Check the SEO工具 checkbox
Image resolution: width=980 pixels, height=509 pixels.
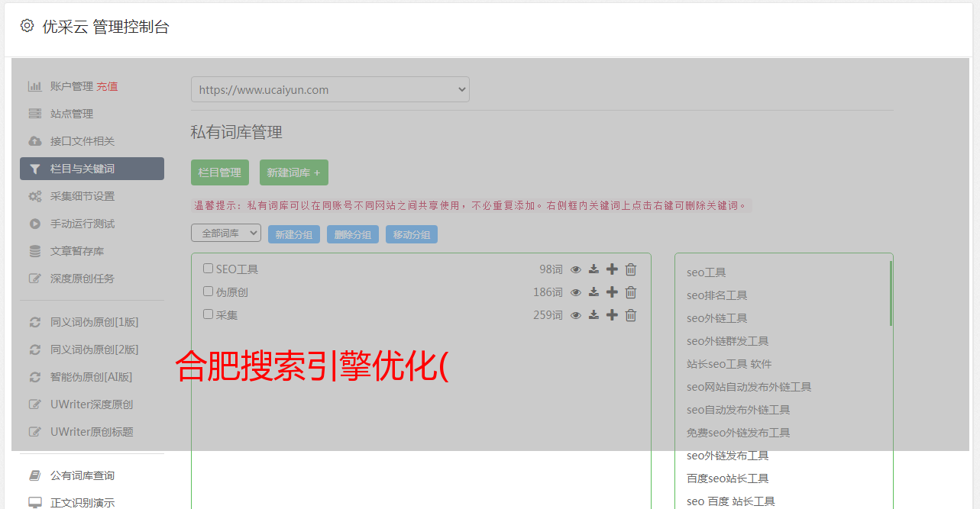click(208, 269)
